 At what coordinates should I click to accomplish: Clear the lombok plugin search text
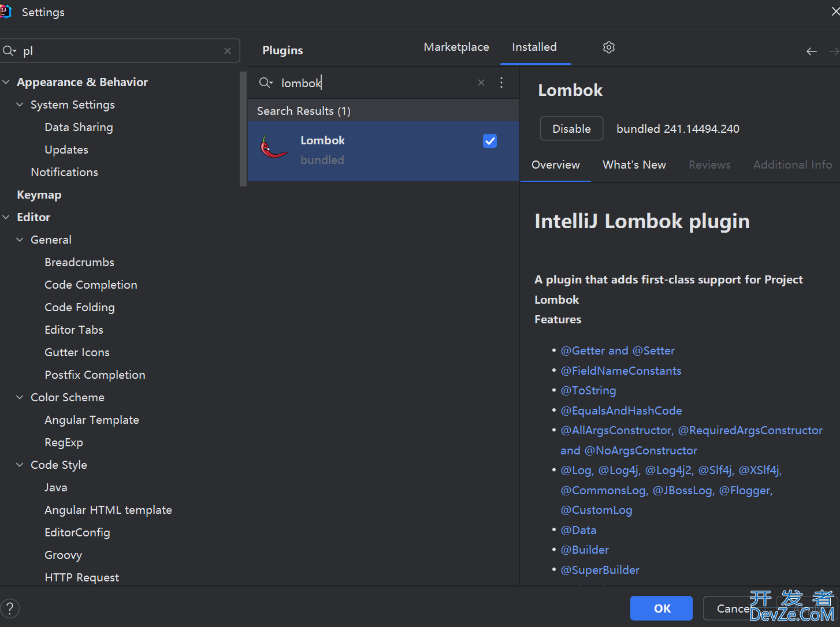click(481, 83)
